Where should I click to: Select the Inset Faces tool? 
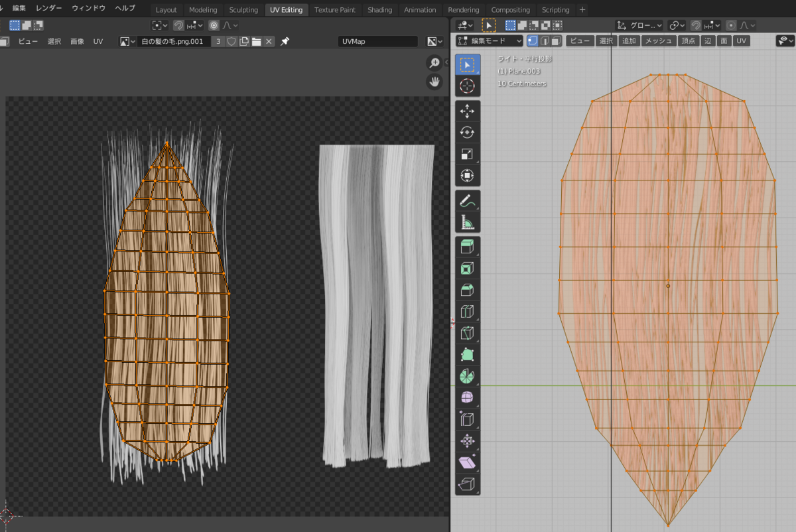[x=468, y=269]
